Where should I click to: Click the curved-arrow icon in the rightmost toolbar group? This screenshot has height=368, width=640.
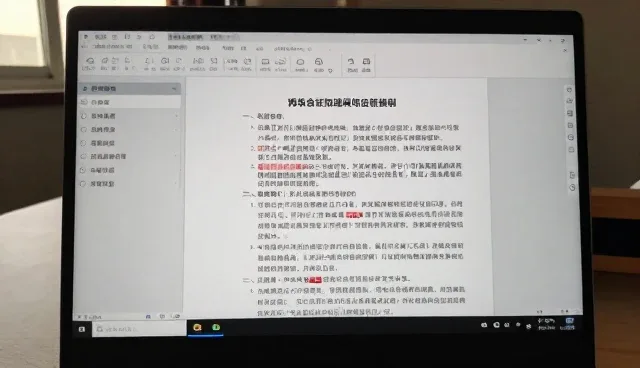click(x=351, y=62)
